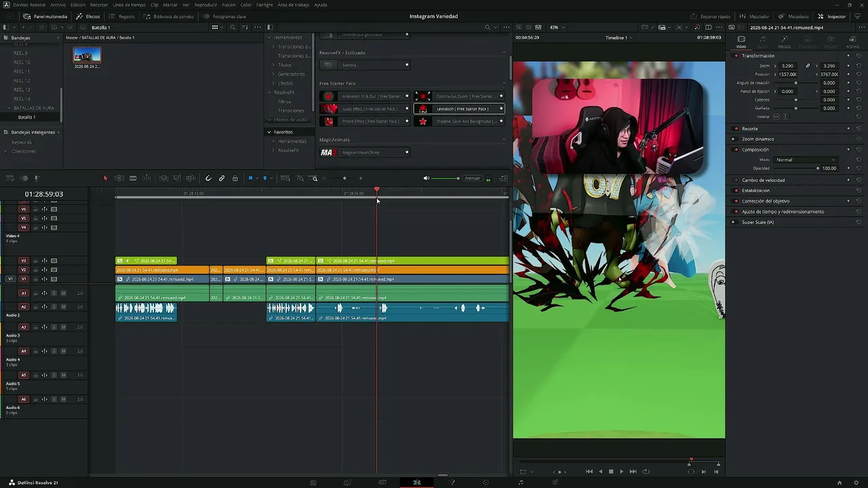
Task: Click the Replace clip icon in timeline toolbar
Action: pos(191,178)
